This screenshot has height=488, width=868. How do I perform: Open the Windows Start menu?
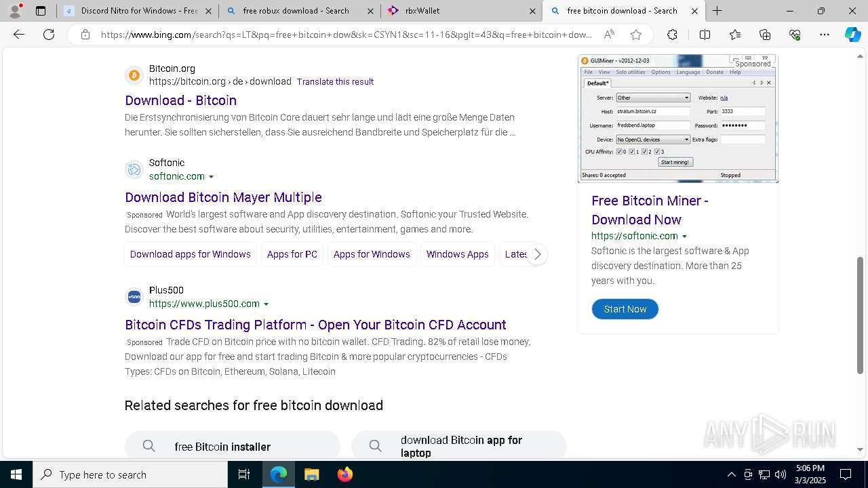(x=16, y=474)
